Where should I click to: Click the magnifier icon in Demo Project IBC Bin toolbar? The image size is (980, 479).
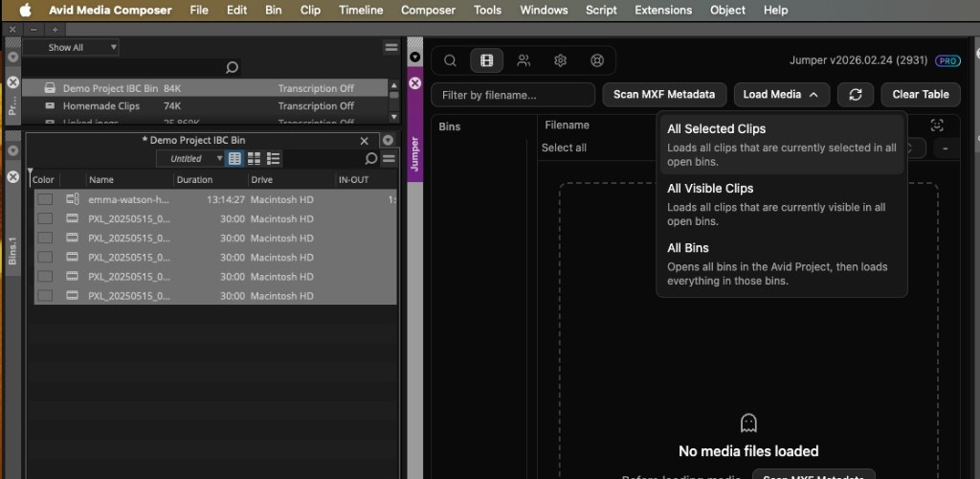pos(370,159)
